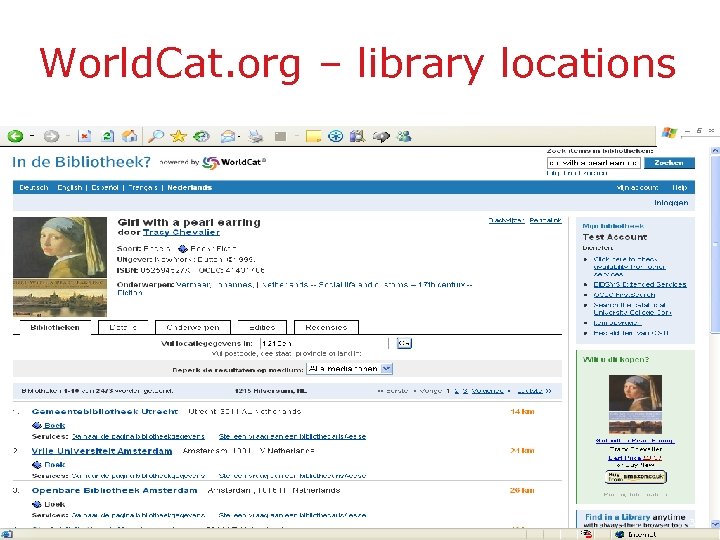Click EBSYS Extended Services link
Image resolution: width=720 pixels, height=540 pixels.
[x=640, y=284]
